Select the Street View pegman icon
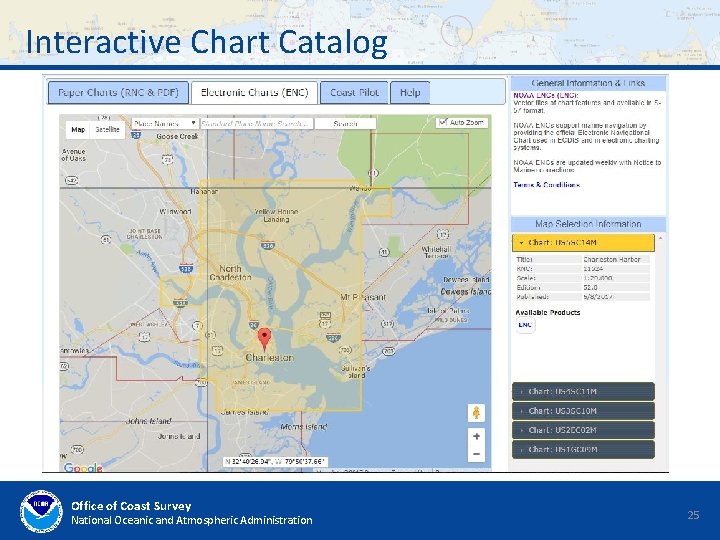Screen dimensions: 720x540 (476, 412)
